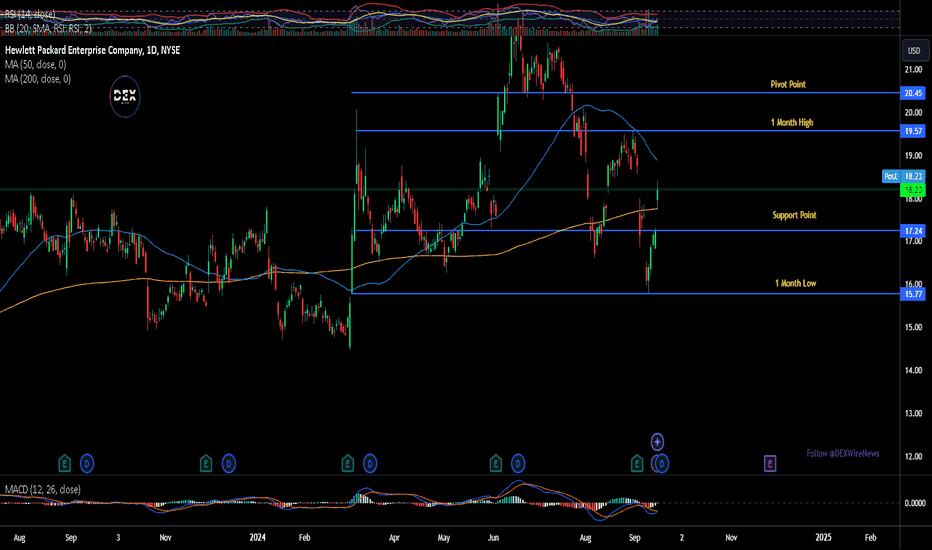Open the latest dividend D marker in September 2024
Image resolution: width=932 pixels, height=550 pixels.
(x=662, y=463)
